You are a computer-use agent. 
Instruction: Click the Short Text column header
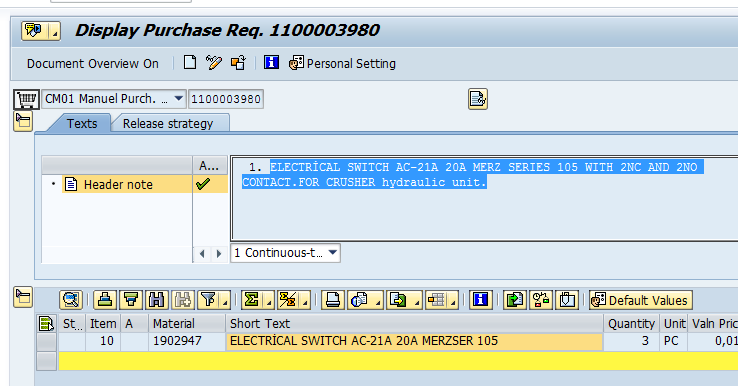click(x=414, y=323)
